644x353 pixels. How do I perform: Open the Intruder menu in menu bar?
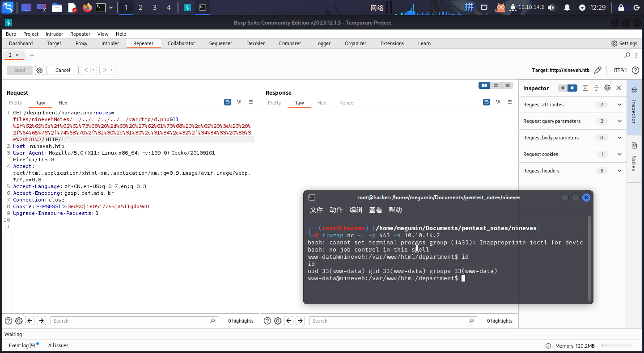(54, 34)
